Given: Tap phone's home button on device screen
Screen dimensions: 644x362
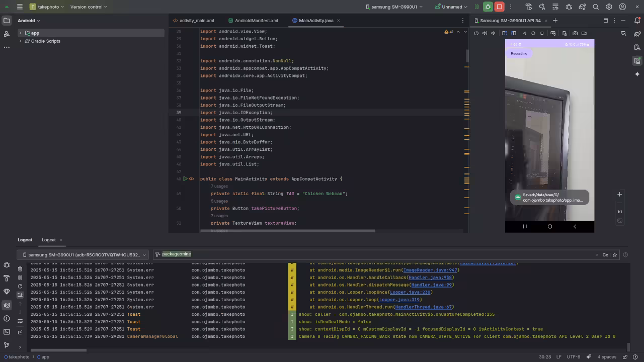Looking at the screenshot, I should pos(550,226).
